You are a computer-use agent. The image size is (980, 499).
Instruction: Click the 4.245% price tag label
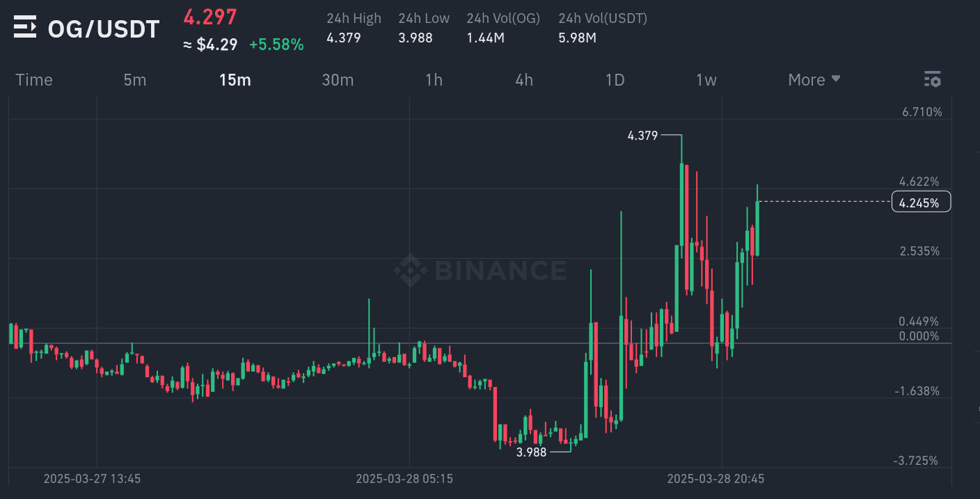point(920,201)
